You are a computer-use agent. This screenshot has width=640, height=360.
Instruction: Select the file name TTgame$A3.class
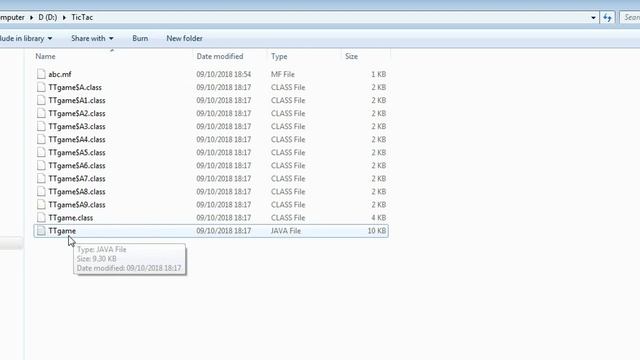77,127
